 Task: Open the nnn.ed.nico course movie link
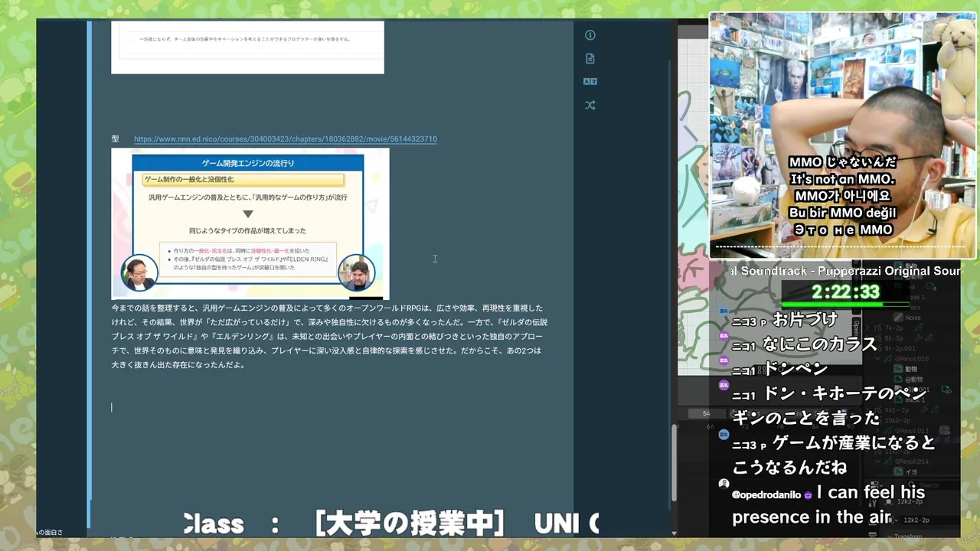click(286, 139)
